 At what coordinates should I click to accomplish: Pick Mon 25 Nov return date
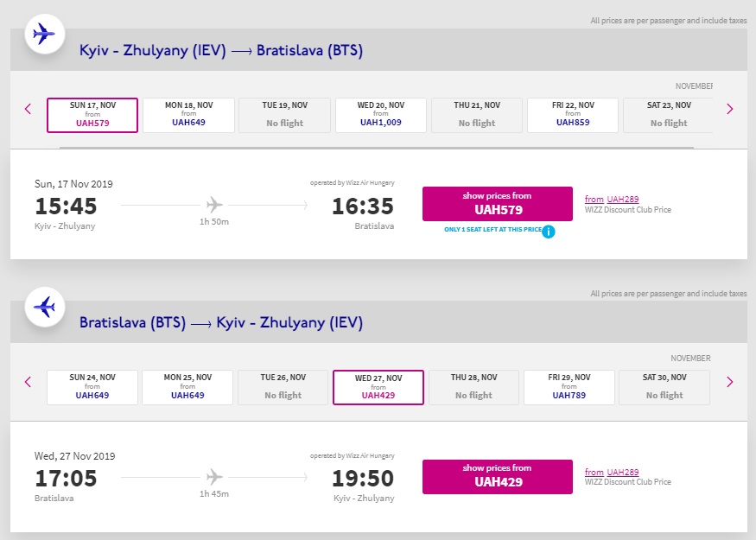187,387
